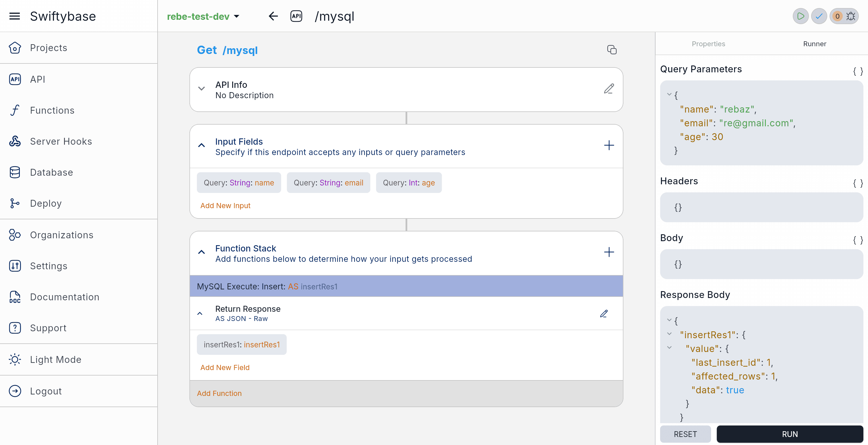Viewport: 868px width, 445px height.
Task: Open the rebe-test-dev project dropdown
Action: 203,16
